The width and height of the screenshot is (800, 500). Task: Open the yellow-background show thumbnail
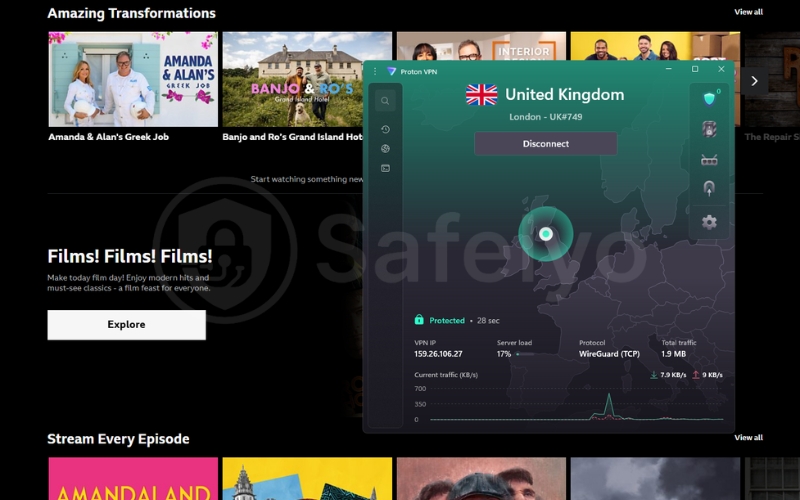(x=655, y=46)
